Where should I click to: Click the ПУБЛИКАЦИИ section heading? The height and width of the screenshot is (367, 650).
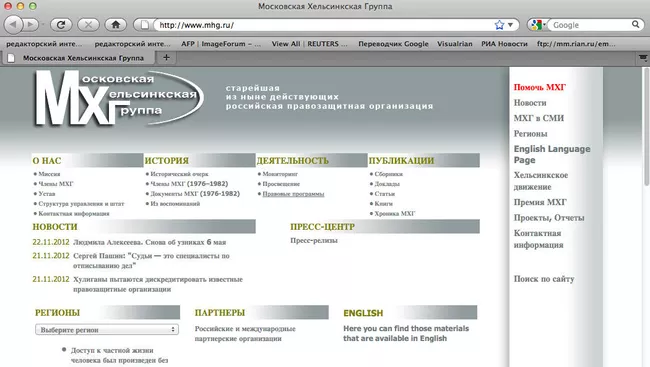tap(401, 160)
